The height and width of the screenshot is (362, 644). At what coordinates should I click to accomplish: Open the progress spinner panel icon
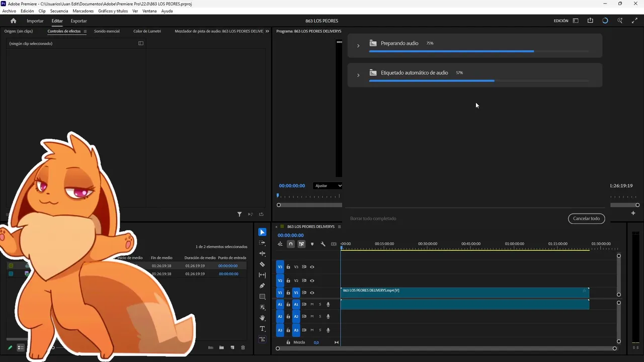click(x=605, y=21)
